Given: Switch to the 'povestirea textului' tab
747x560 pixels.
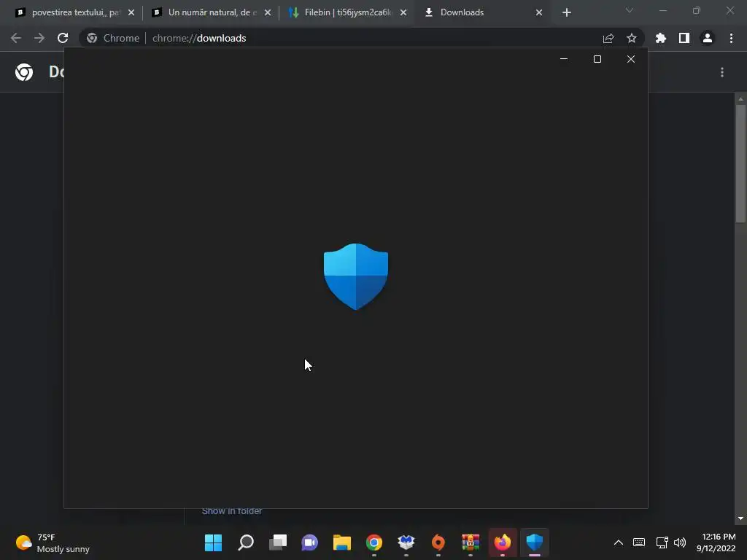Looking at the screenshot, I should (75, 12).
